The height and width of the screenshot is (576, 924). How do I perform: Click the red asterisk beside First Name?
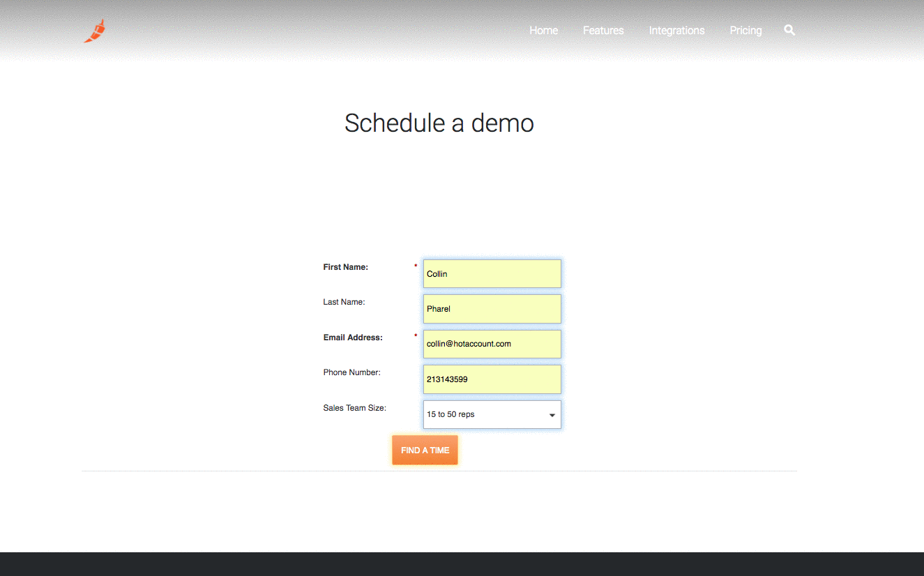click(x=416, y=266)
